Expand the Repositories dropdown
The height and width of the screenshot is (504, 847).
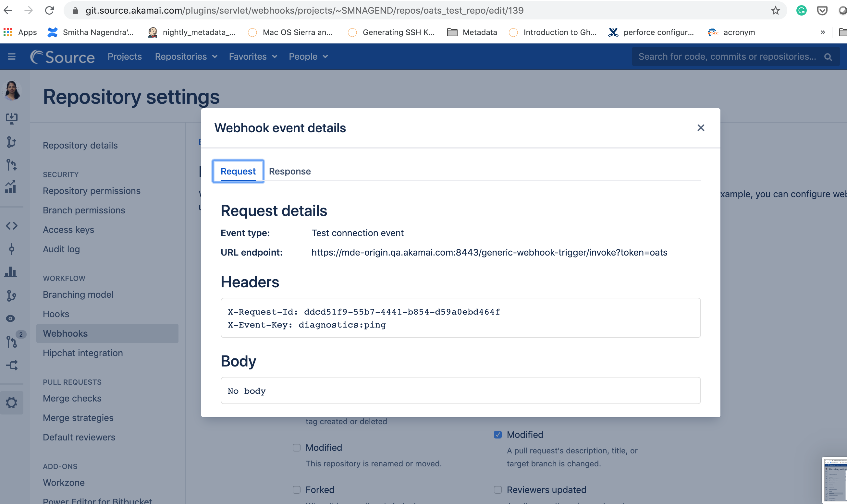pos(186,56)
